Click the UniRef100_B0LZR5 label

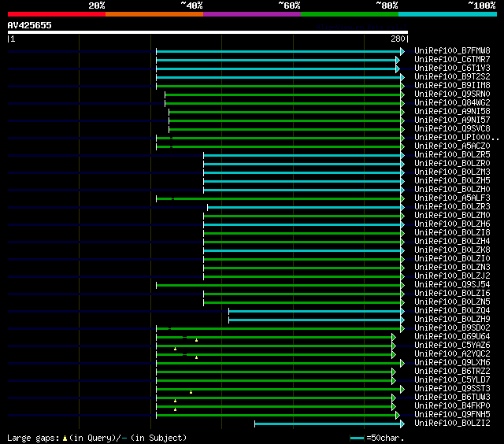[x=452, y=155]
